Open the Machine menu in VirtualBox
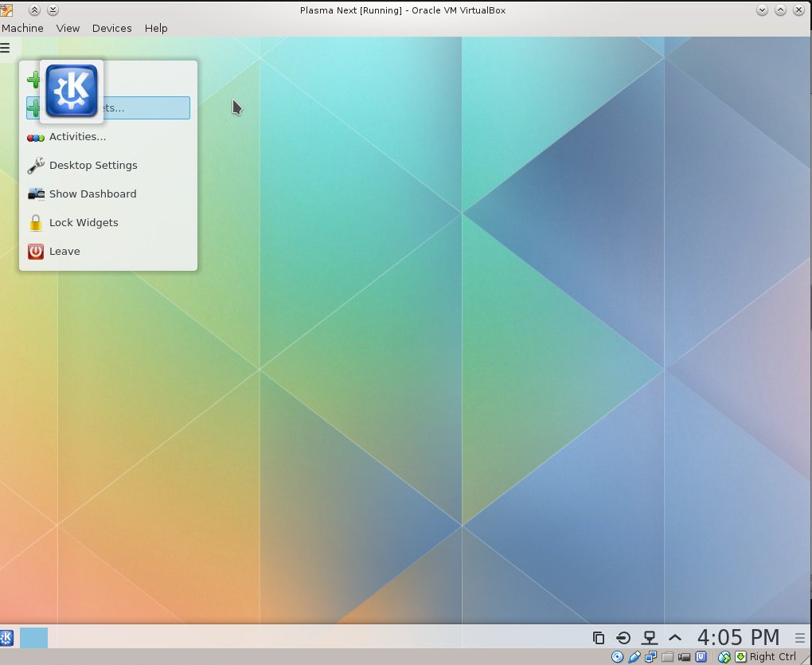This screenshot has height=665, width=812. pyautogui.click(x=22, y=28)
